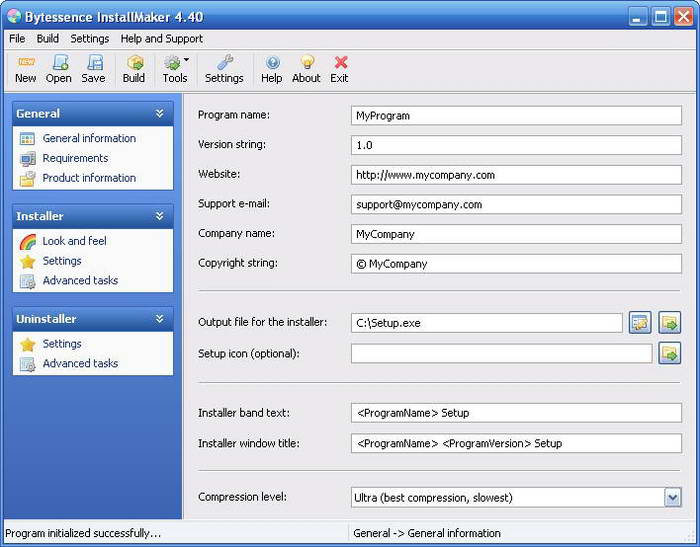This screenshot has height=547, width=700.
Task: Open Settings via the wrench toolbar icon
Action: (225, 63)
